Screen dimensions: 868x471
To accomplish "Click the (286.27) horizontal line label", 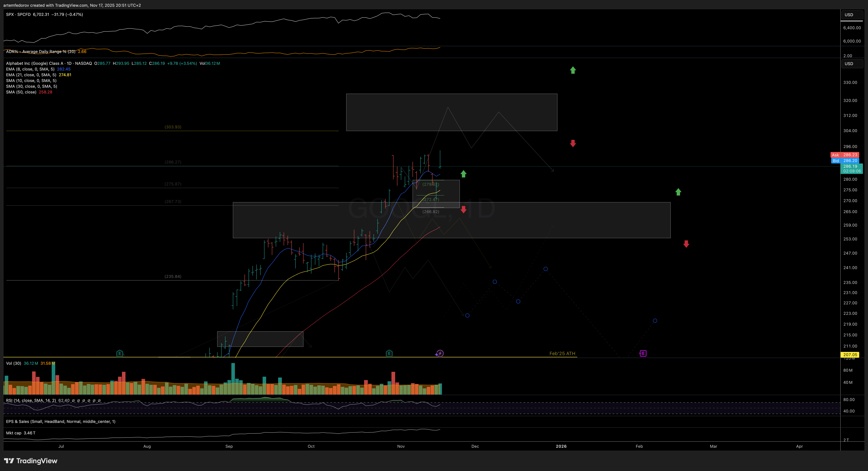I will pos(173,162).
